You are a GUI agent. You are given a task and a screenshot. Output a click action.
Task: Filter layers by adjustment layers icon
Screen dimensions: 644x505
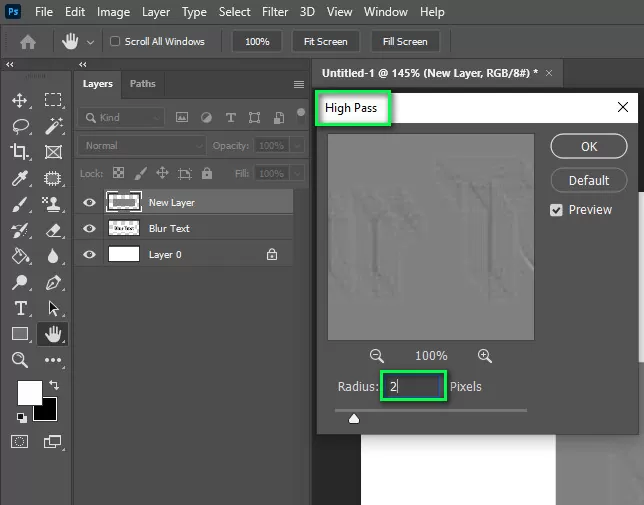[x=206, y=118]
